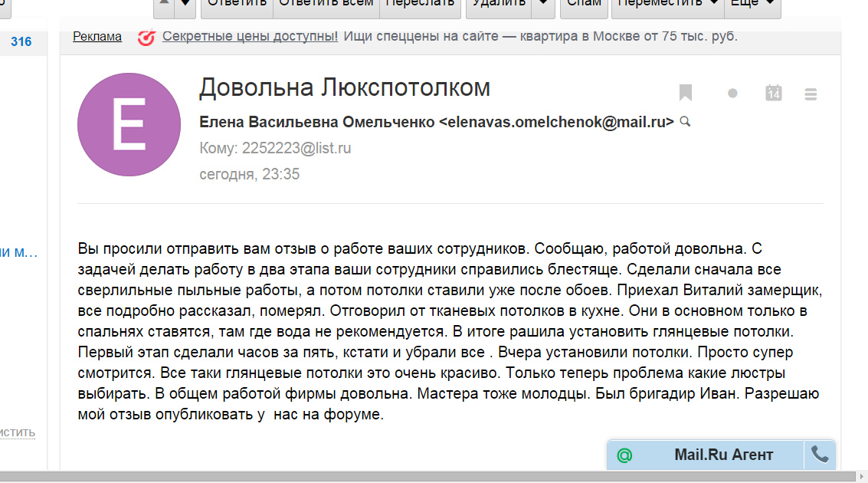Open the message options hamburger icon
868x483 pixels.
pos(811,94)
